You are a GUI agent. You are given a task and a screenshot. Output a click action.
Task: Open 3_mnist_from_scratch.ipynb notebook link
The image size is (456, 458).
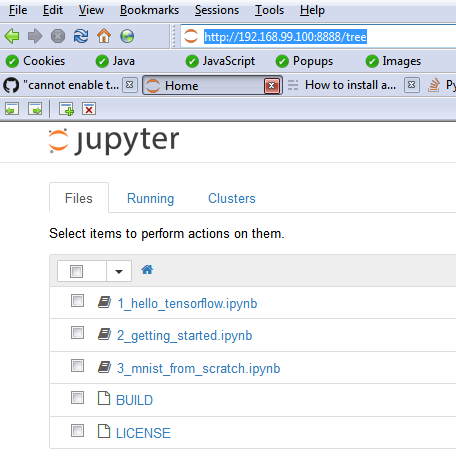pos(199,369)
